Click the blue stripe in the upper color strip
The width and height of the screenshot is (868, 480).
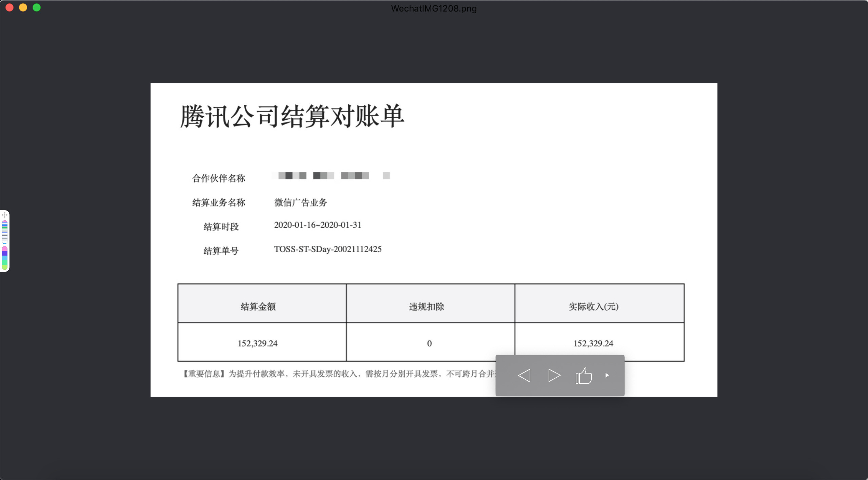(x=5, y=225)
